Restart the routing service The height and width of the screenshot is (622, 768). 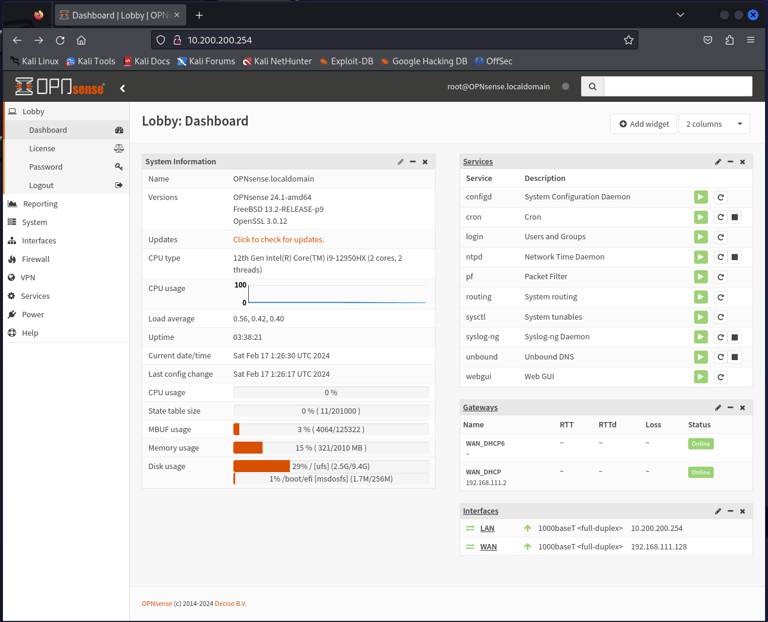tap(720, 297)
